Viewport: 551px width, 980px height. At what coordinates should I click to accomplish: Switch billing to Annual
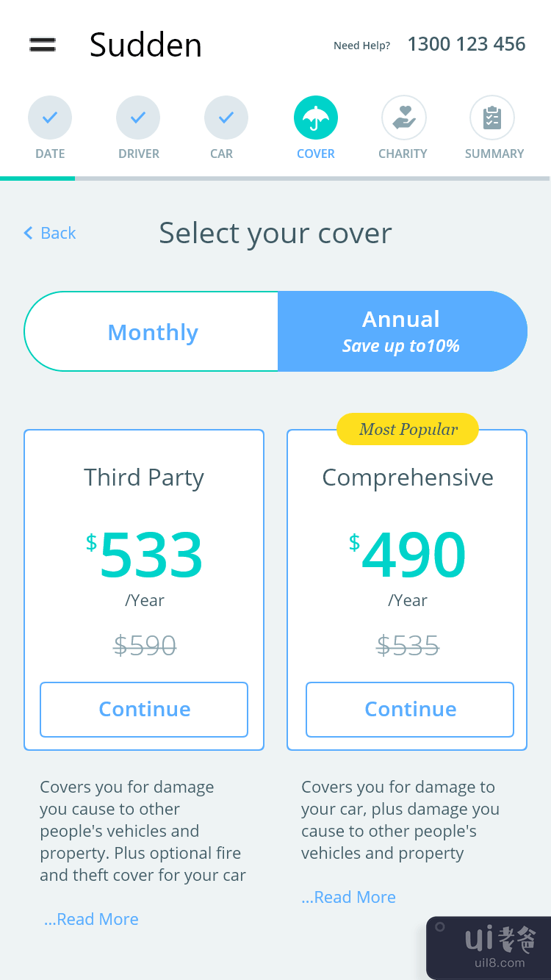pyautogui.click(x=401, y=331)
